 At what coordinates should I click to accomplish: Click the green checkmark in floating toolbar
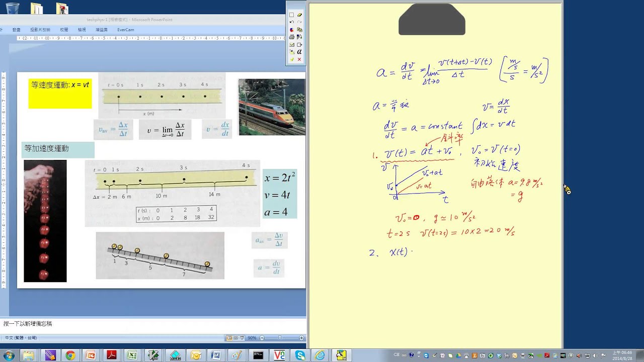coord(291,59)
